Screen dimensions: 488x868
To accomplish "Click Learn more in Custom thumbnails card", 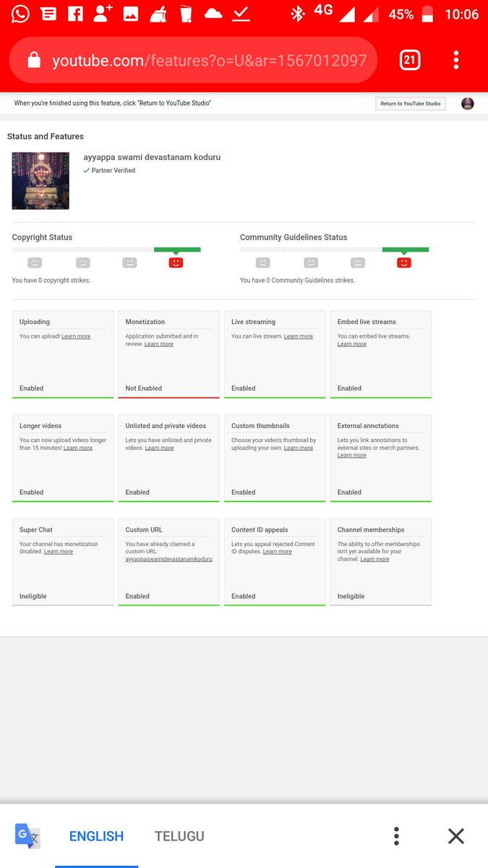I will tap(299, 448).
